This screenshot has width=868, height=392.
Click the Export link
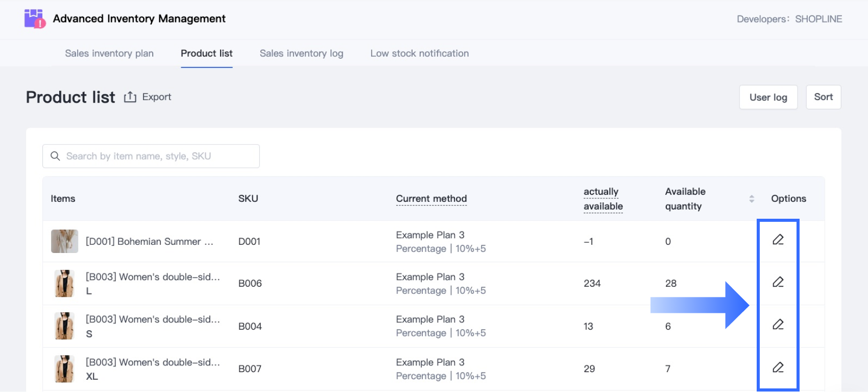157,97
